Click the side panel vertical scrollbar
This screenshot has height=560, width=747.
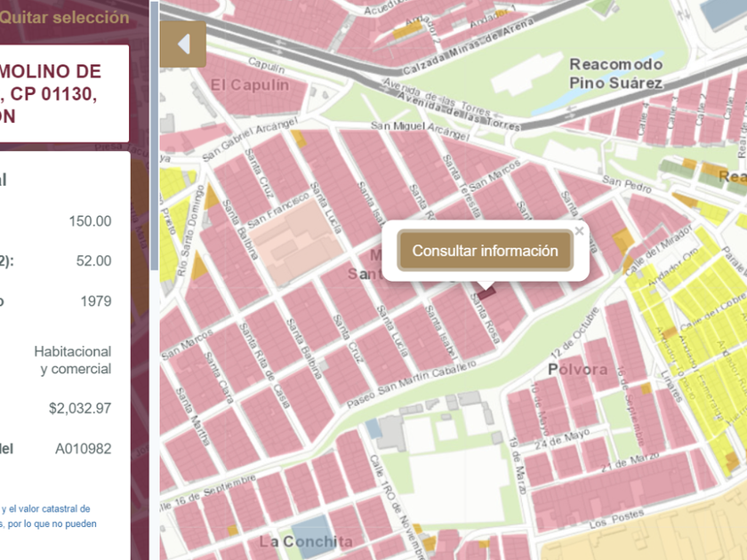coord(155,136)
